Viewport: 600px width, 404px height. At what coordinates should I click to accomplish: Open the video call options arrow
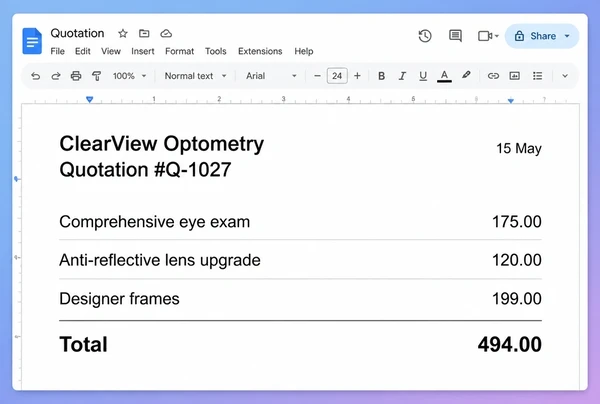[x=497, y=36]
